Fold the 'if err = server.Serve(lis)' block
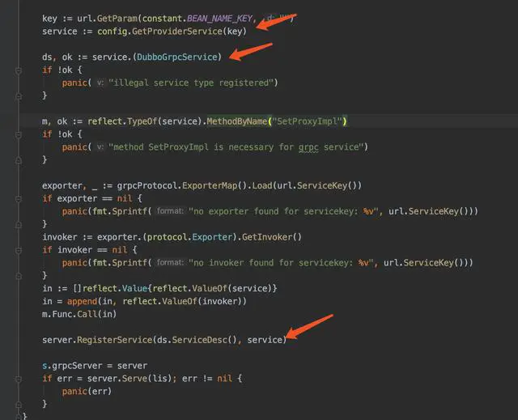Viewport: 518px width, 420px height. pyautogui.click(x=19, y=379)
